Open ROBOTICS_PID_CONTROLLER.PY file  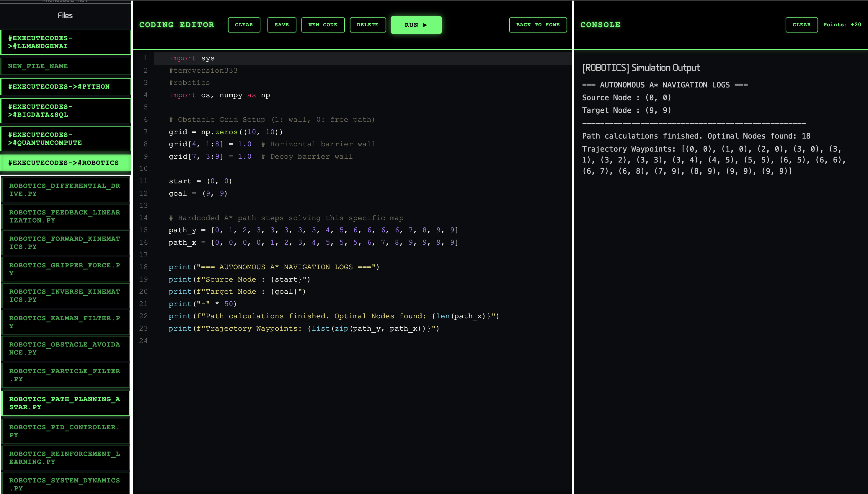click(66, 431)
